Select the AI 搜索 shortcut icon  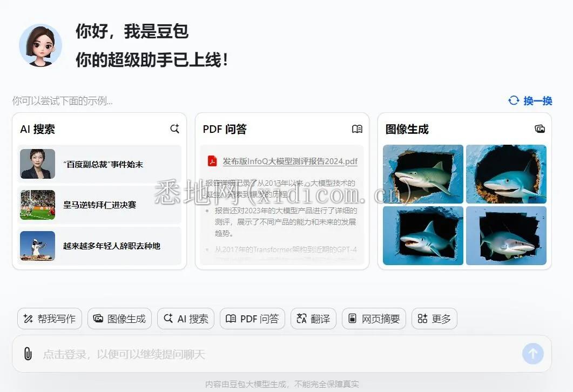tap(185, 319)
